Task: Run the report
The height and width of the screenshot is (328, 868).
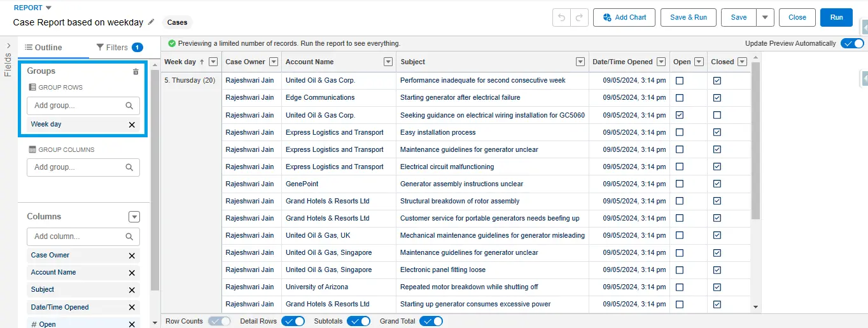Action: (x=837, y=17)
